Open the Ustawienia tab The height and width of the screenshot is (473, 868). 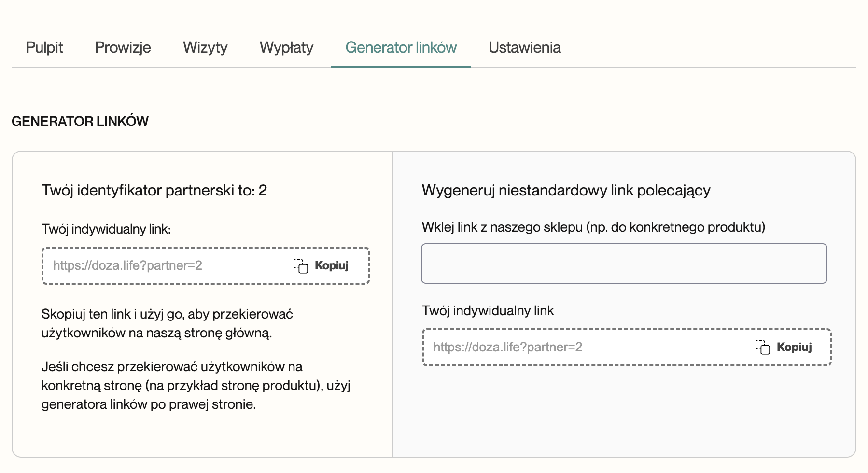click(524, 47)
